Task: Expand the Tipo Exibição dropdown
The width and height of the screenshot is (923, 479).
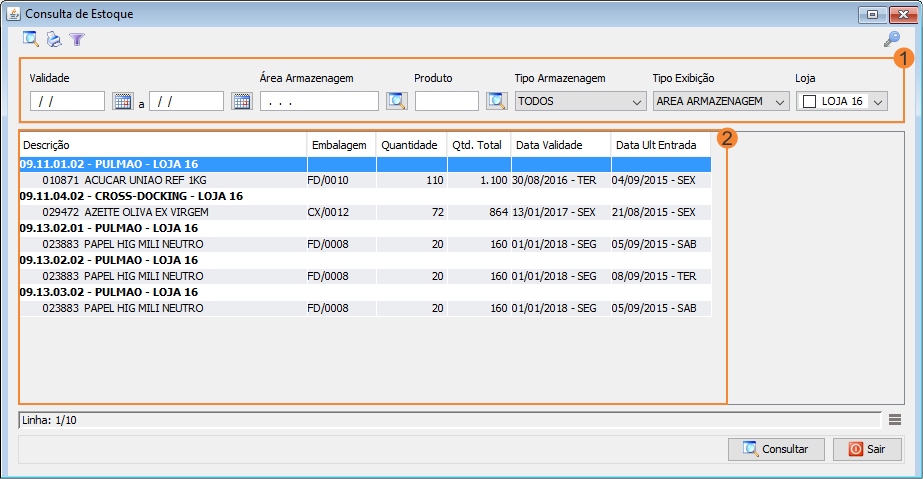Action: pos(780,101)
